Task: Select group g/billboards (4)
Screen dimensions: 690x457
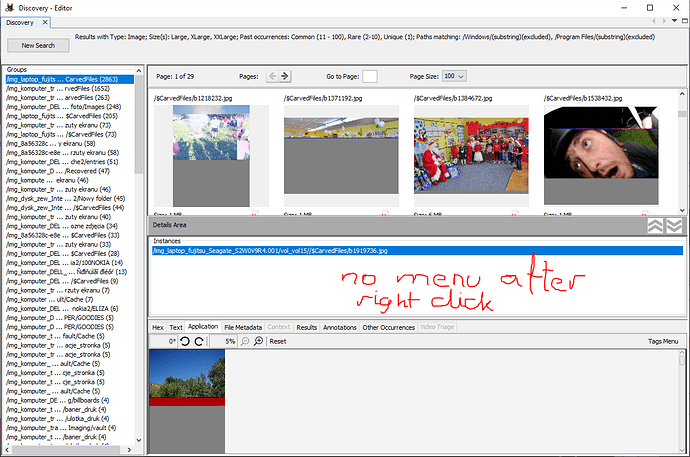Action: click(70, 400)
